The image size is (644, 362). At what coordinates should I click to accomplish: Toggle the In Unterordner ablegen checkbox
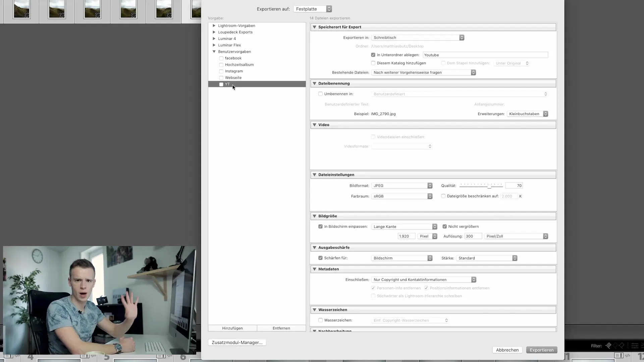click(x=373, y=54)
